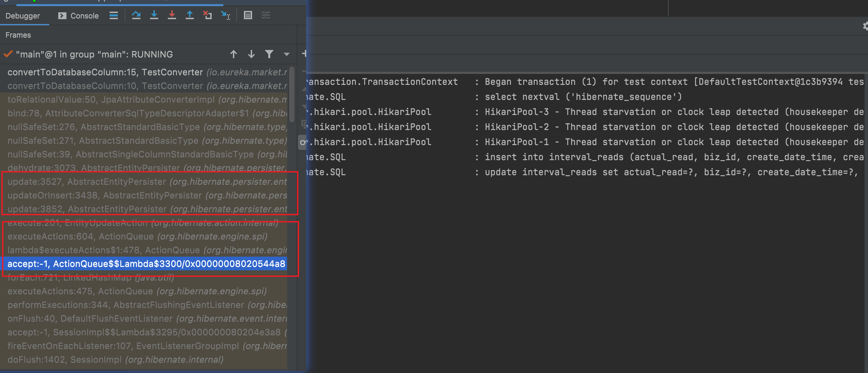868x373 pixels.
Task: Click the Trace Current Stream Chain icon
Action: (x=266, y=15)
